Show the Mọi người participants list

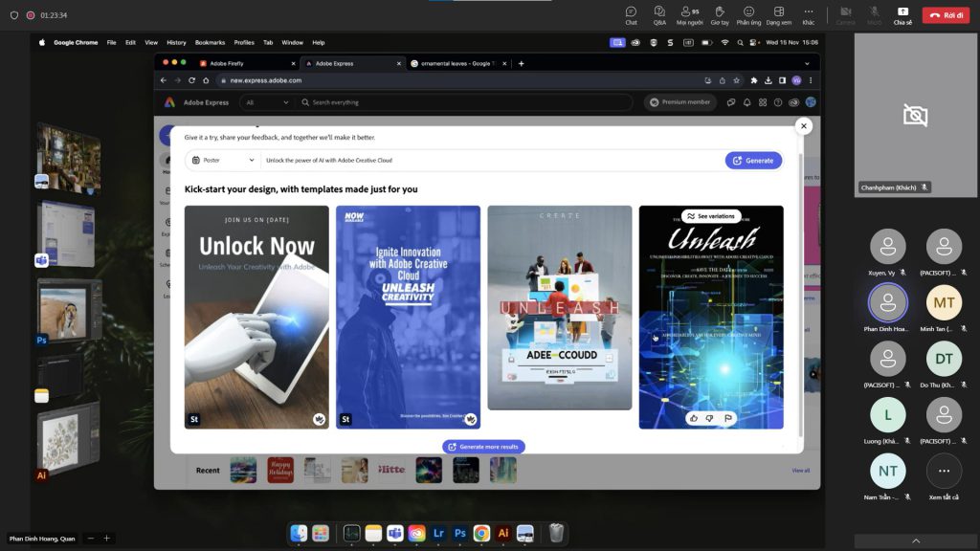(x=689, y=15)
